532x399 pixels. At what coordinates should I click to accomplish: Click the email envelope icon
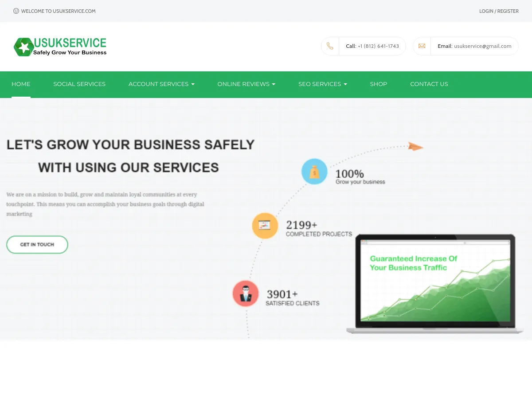pos(422,46)
